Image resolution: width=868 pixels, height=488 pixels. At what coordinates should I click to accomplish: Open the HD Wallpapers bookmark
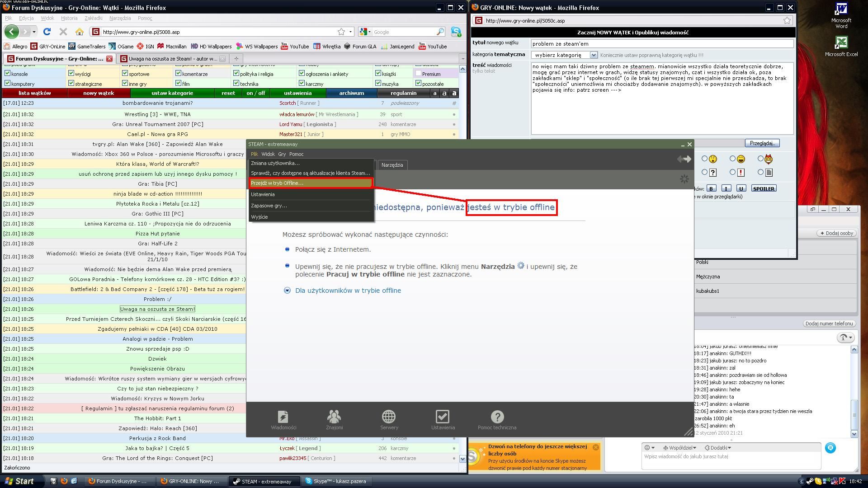point(211,46)
